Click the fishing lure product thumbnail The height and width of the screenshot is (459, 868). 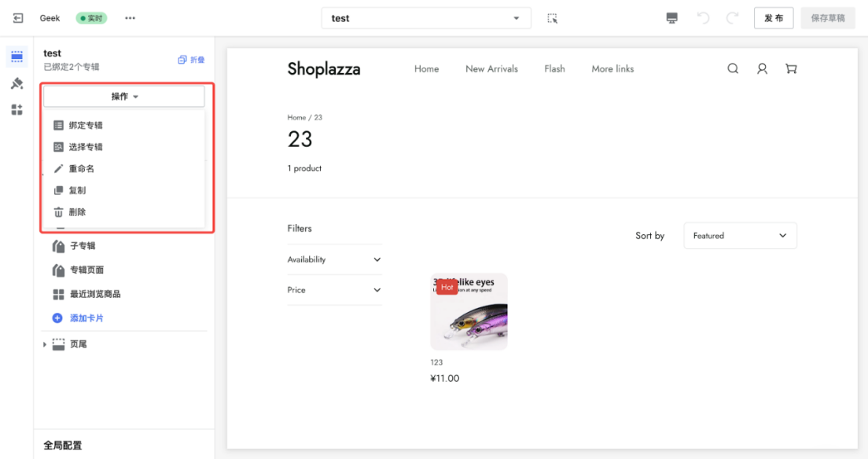click(469, 312)
